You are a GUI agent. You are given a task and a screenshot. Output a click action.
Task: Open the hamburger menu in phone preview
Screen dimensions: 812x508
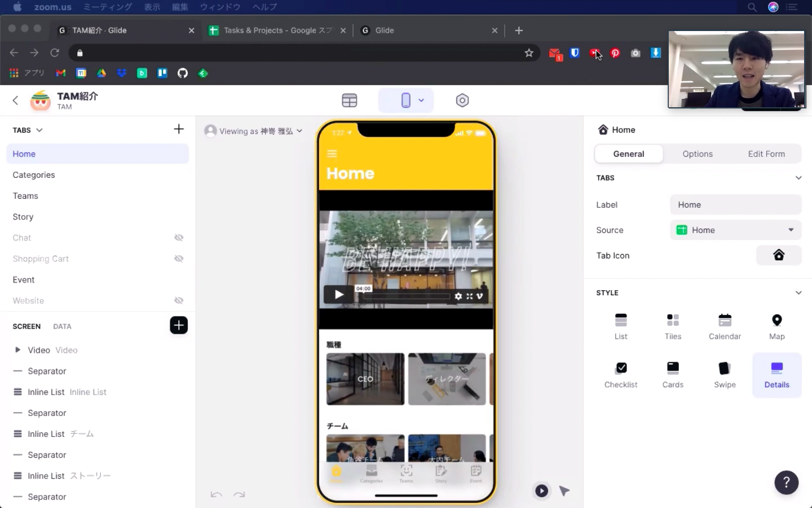pos(332,154)
